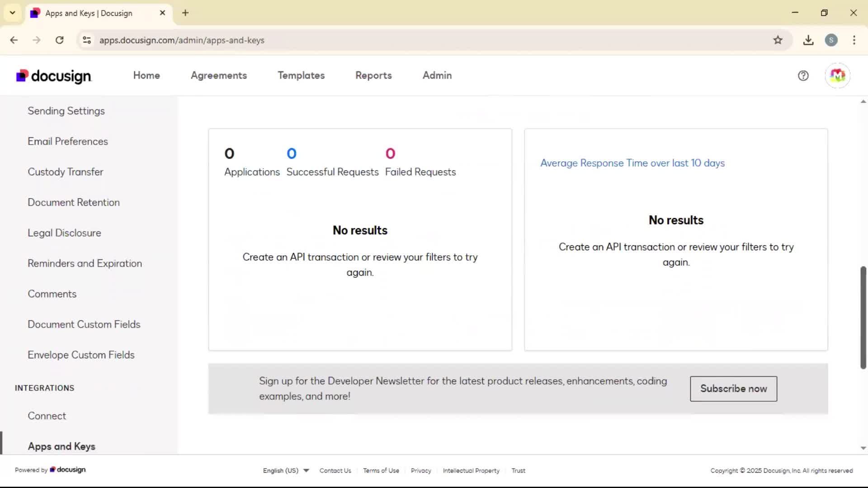Click the page vertical scrollbar thumb

pos(863,318)
